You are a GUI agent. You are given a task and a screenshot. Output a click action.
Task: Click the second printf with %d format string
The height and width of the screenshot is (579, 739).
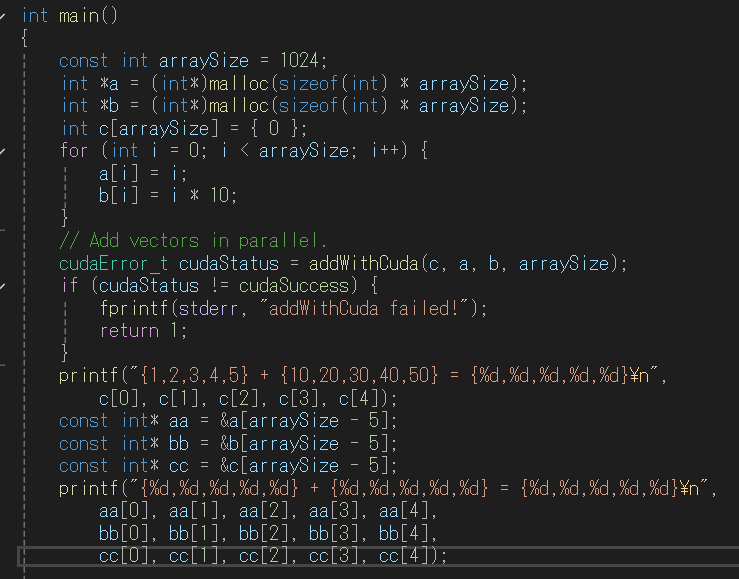[88, 489]
